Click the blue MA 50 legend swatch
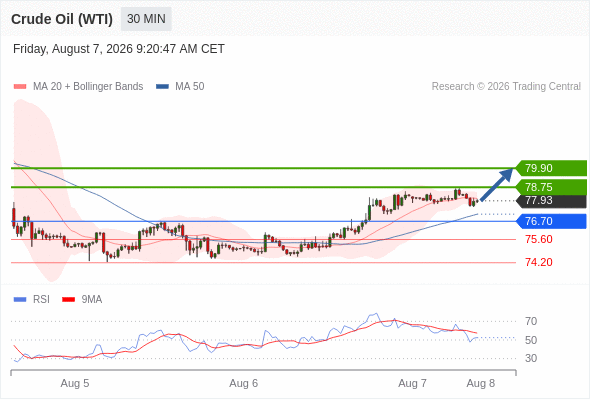The width and height of the screenshot is (590, 400). pos(162,87)
